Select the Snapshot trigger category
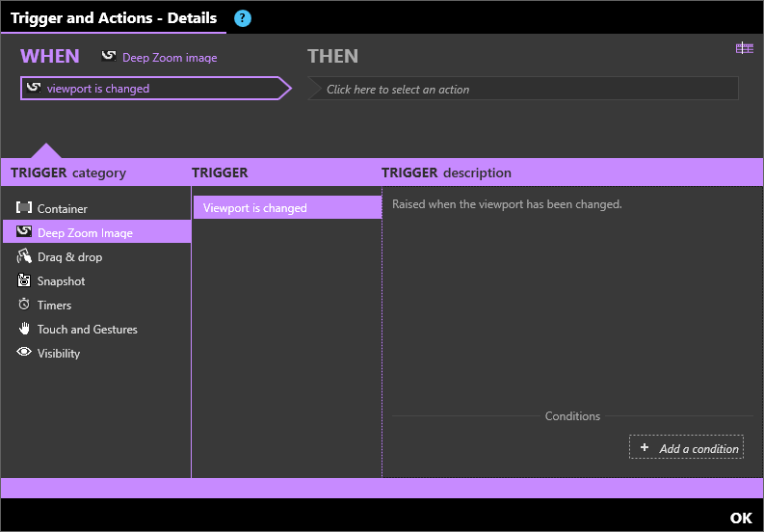The width and height of the screenshot is (764, 532). 61,281
